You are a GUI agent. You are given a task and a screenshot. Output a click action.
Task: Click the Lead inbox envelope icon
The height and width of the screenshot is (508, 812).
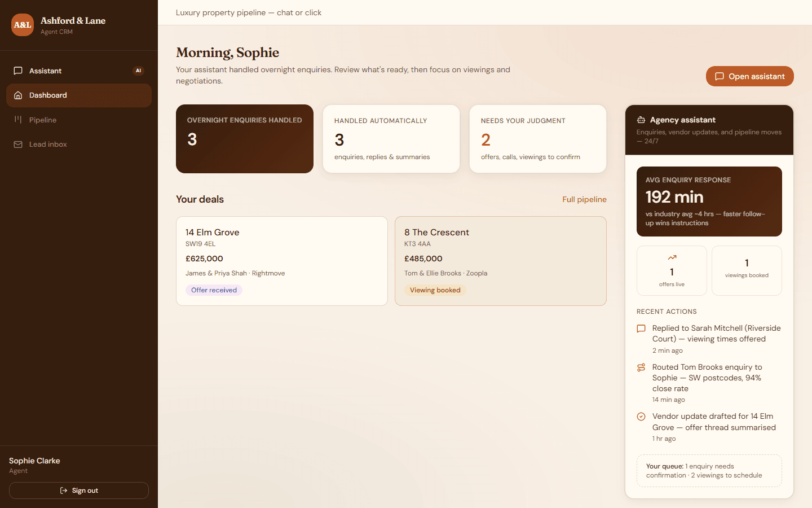pos(18,144)
